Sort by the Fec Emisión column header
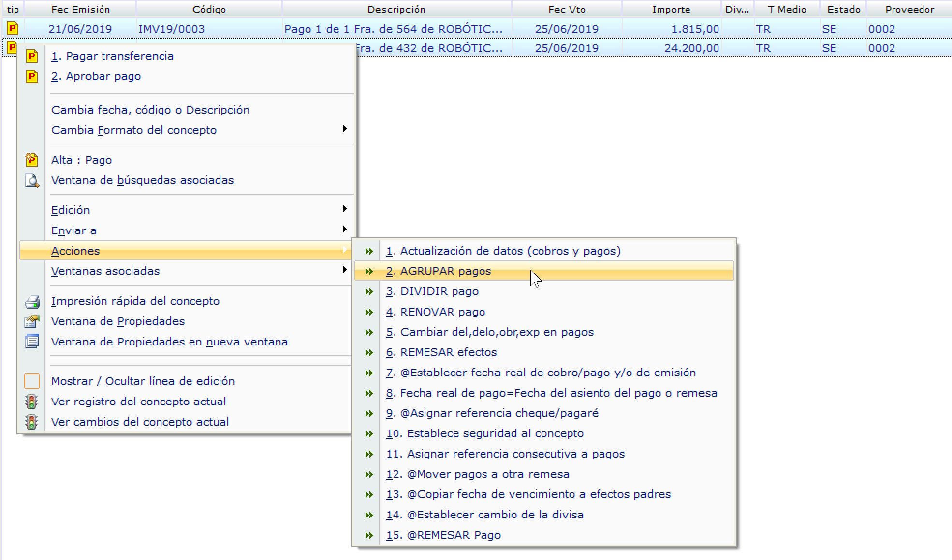 point(80,9)
